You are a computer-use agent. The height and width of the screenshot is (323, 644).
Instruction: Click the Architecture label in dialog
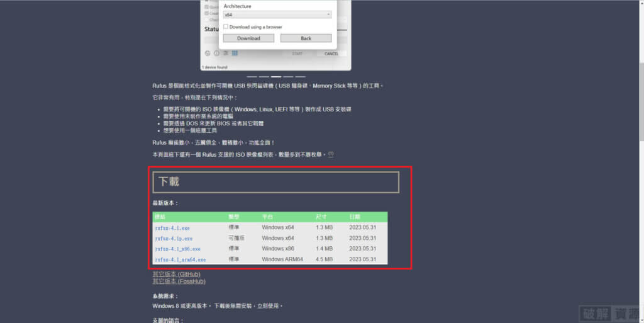click(237, 6)
